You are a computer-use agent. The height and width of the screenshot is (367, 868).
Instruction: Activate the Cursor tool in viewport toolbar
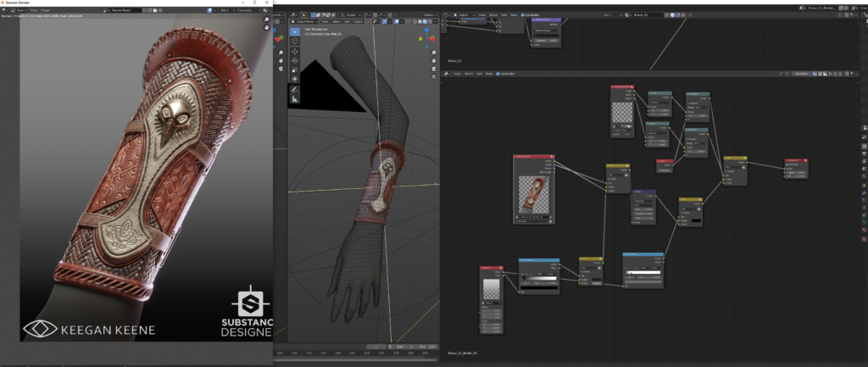[x=295, y=41]
